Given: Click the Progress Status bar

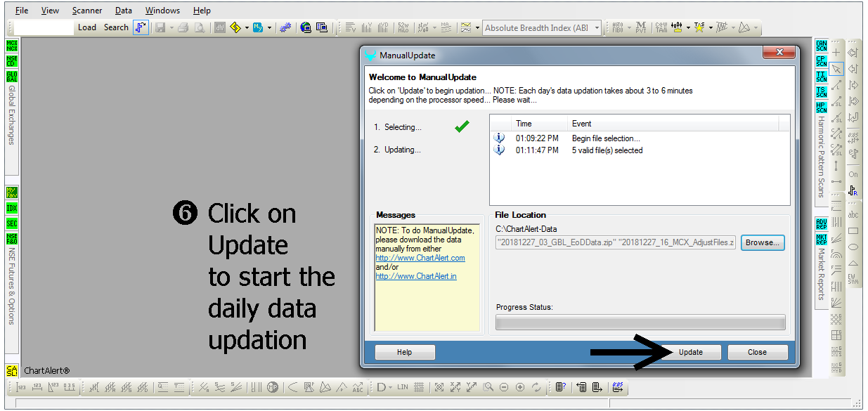Looking at the screenshot, I should click(x=640, y=322).
